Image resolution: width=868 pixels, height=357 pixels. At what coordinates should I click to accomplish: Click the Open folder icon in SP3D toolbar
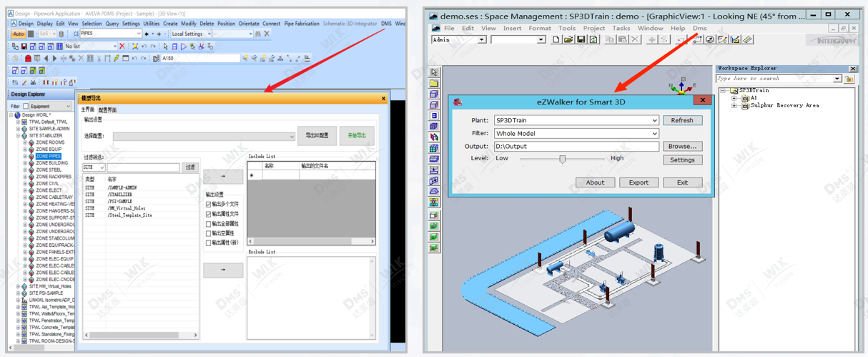click(x=568, y=39)
